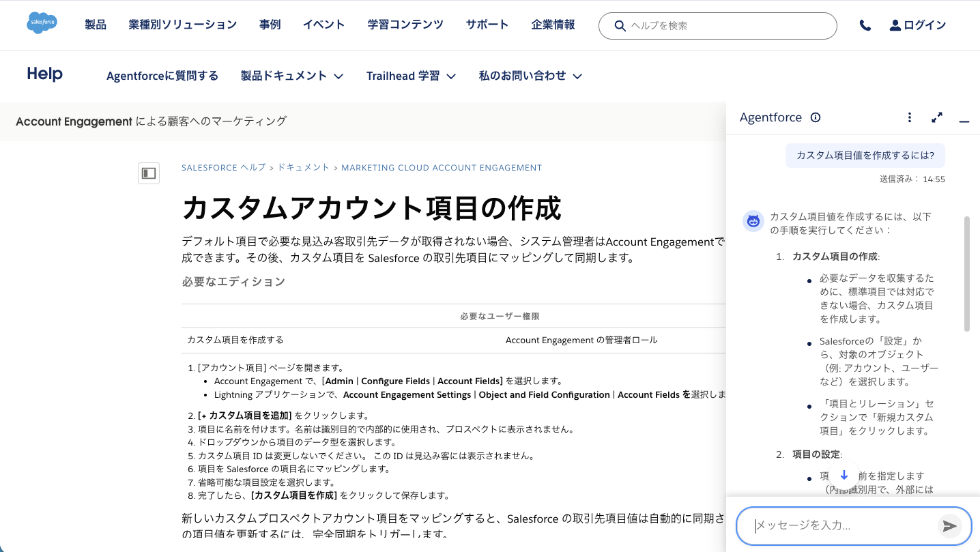Open 学習コンテンツ menu
Viewport: 980px width, 552px height.
405,25
